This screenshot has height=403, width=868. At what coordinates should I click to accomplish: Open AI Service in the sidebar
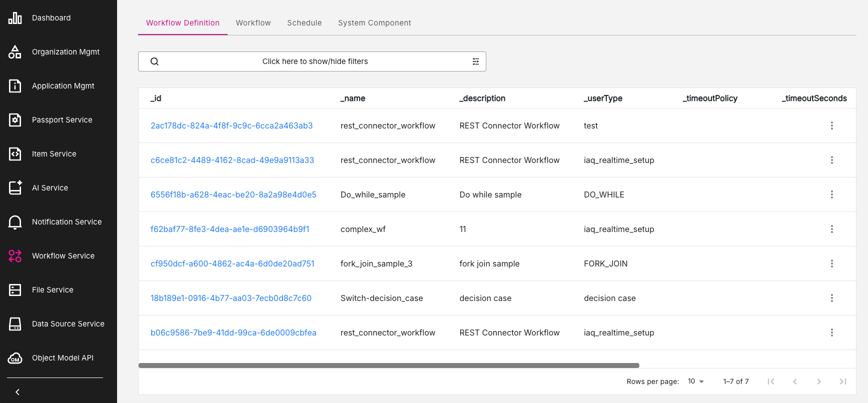[x=50, y=188]
